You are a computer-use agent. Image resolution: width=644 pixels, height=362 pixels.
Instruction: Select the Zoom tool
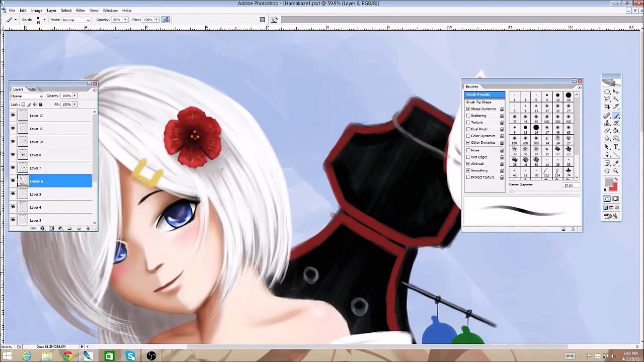coord(616,170)
